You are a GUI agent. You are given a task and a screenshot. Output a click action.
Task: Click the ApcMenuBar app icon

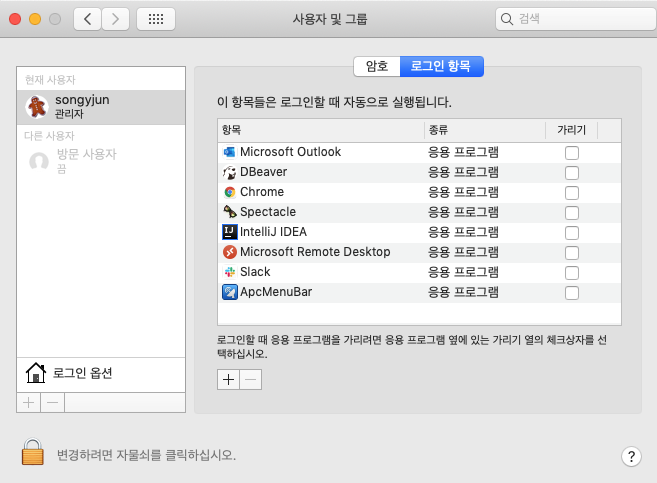(229, 292)
